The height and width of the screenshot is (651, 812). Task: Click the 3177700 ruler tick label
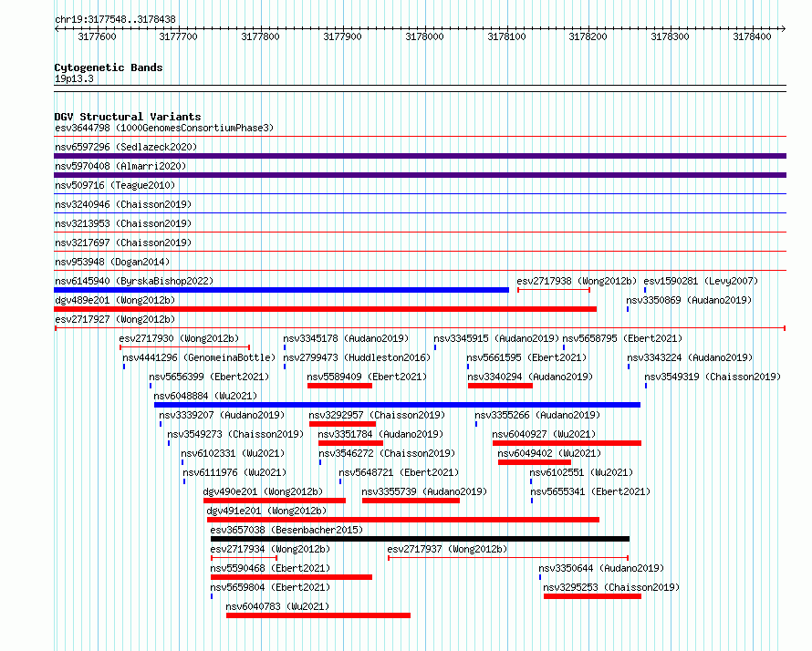pos(178,36)
